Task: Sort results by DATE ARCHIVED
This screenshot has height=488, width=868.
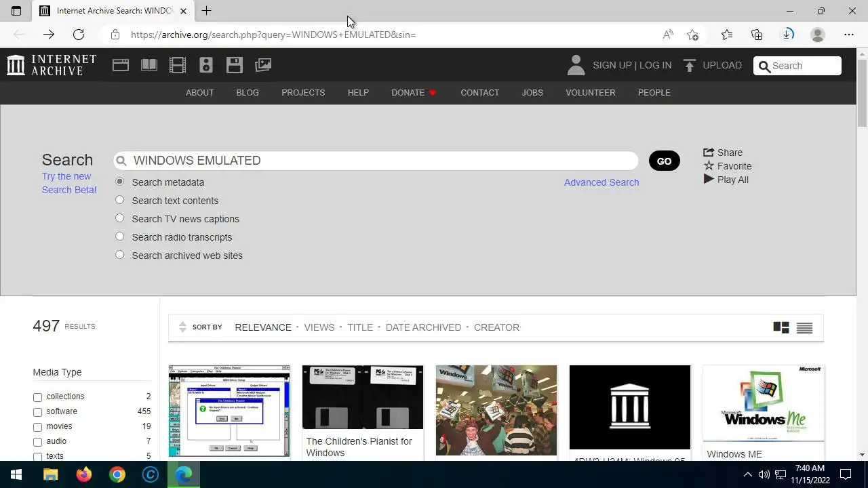Action: point(423,327)
